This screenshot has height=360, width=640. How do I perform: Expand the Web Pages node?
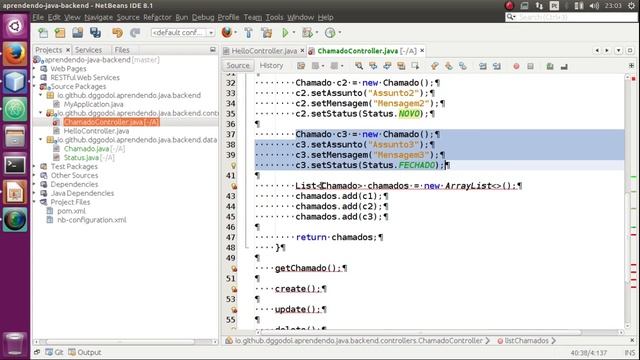pyautogui.click(x=35, y=69)
